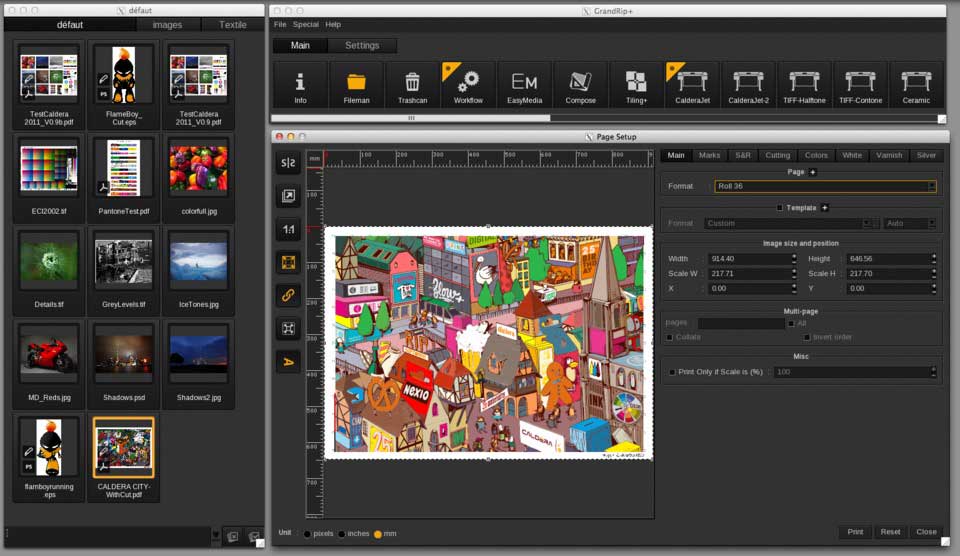
Task: Open the File menu in GrandRip+
Action: pyautogui.click(x=280, y=24)
